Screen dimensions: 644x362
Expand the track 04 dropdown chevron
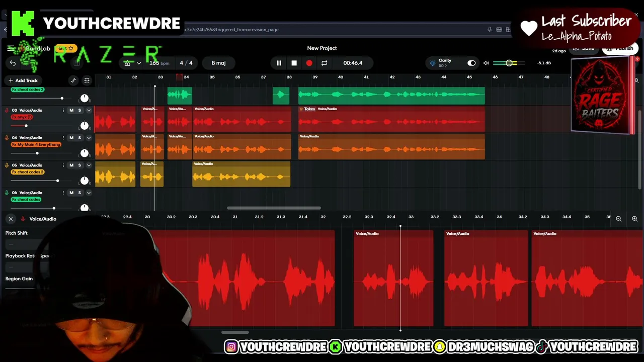click(x=89, y=138)
